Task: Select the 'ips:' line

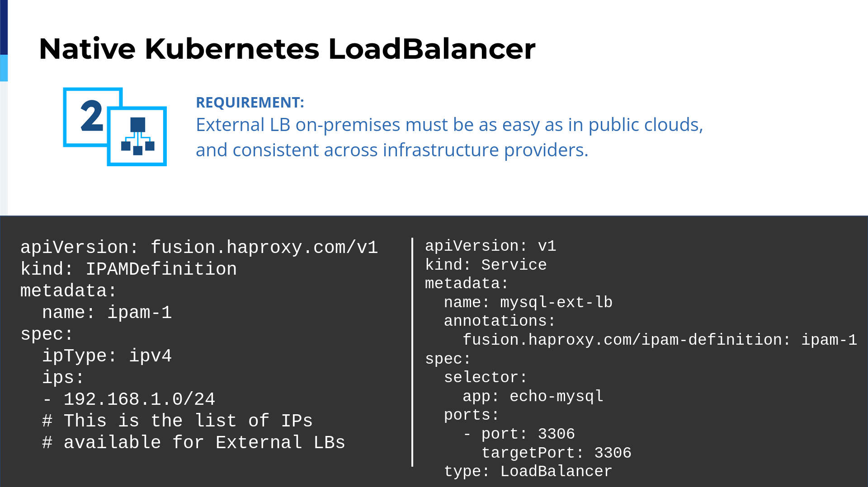Action: [63, 378]
